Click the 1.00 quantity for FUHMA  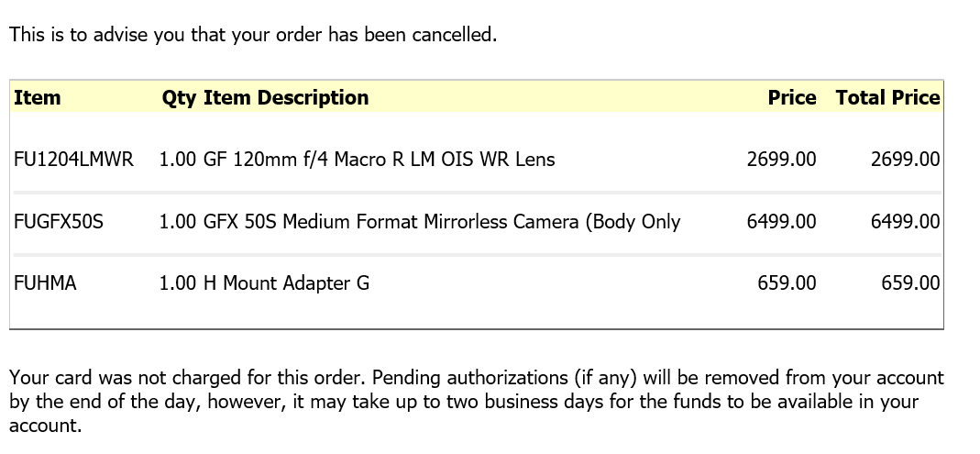[178, 283]
